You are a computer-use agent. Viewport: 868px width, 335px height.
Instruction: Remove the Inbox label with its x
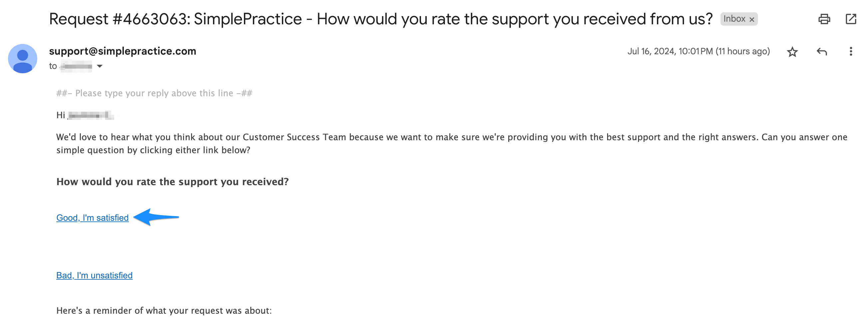click(752, 20)
